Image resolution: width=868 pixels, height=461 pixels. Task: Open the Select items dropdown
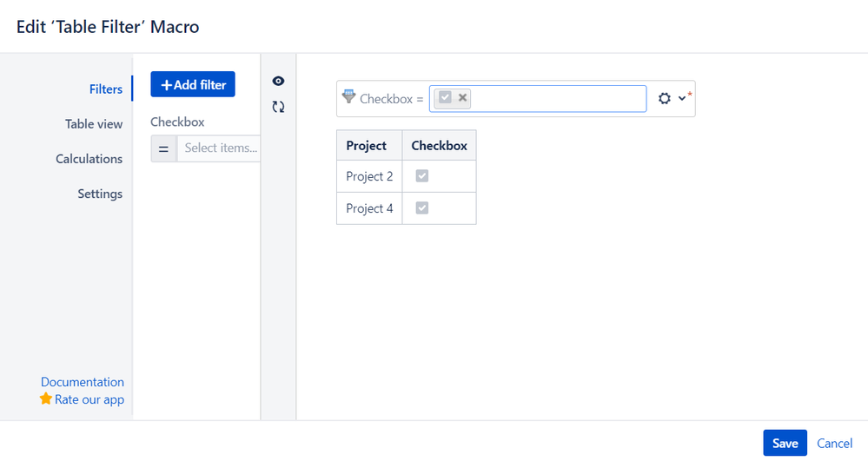[219, 148]
